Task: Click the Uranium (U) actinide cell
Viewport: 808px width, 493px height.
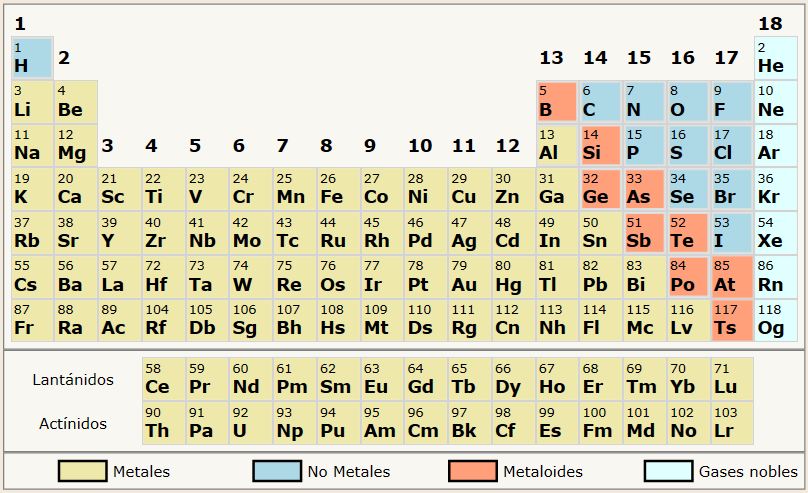Action: pyautogui.click(x=251, y=423)
